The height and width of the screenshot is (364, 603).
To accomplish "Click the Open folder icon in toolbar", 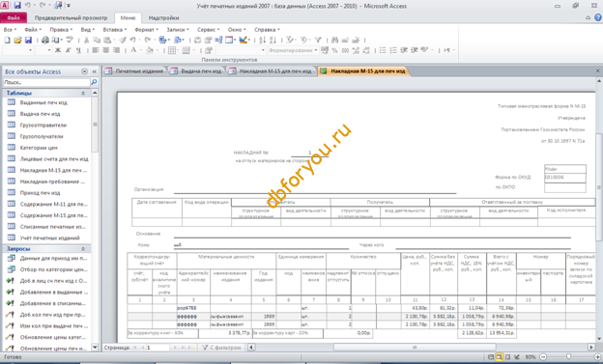I will click(17, 40).
